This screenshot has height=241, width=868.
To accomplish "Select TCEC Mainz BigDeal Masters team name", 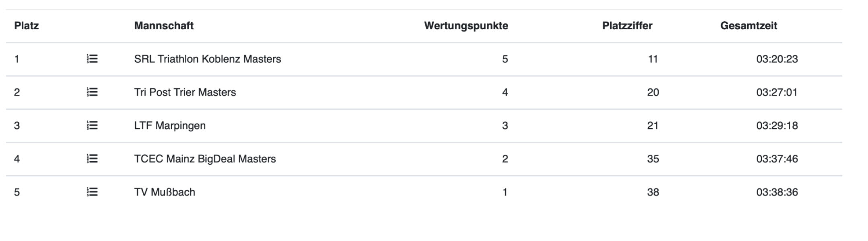I will click(205, 159).
